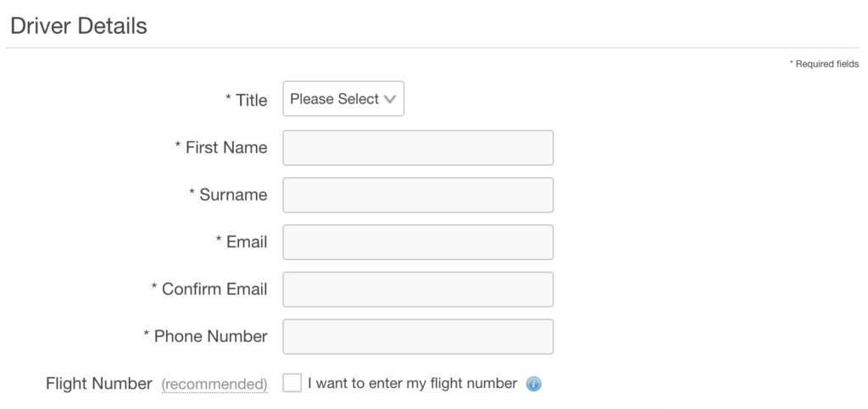Click the 'Driver Details' section heading
The width and height of the screenshot is (868, 409).
click(x=79, y=26)
